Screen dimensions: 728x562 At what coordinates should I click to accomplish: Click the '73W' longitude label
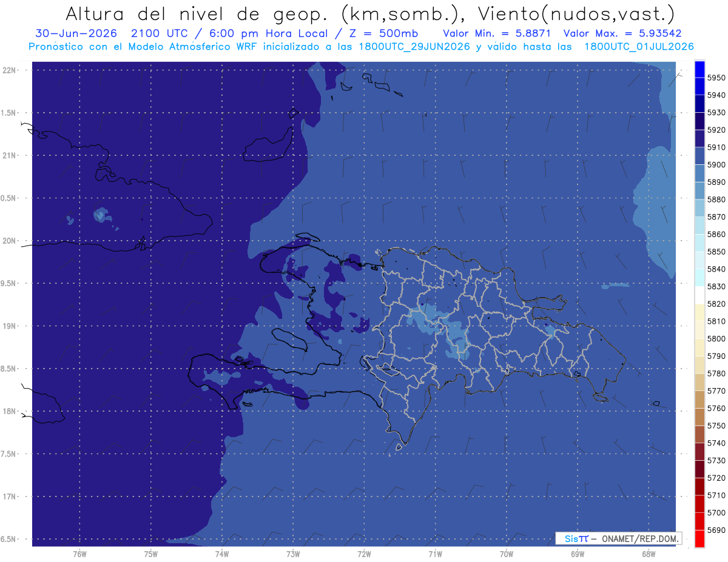click(x=292, y=554)
